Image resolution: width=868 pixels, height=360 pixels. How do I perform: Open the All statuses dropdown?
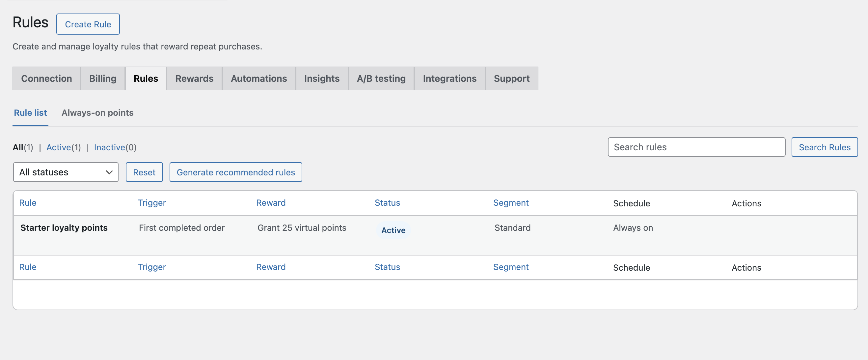tap(66, 172)
